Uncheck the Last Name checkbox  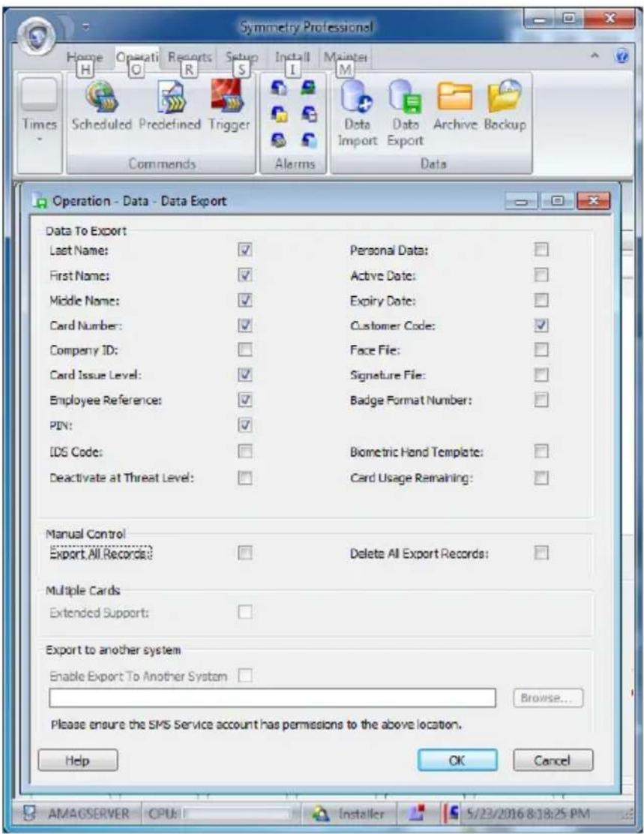tap(244, 250)
